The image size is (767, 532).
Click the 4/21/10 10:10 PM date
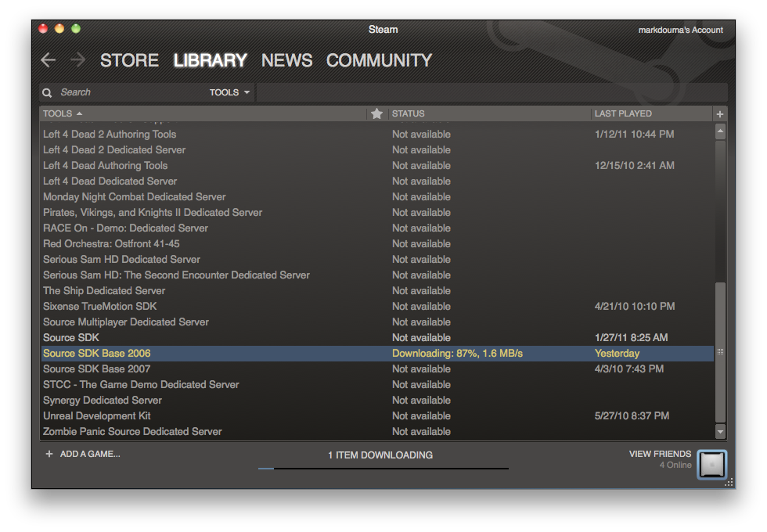coord(635,306)
